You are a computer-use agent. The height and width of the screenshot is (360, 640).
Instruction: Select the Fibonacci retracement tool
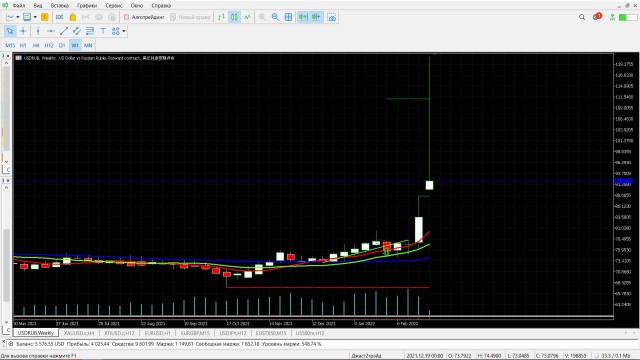(x=90, y=31)
